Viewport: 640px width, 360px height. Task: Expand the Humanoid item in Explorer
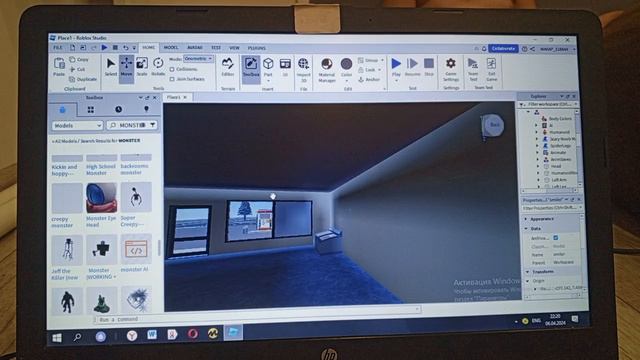pos(536,132)
